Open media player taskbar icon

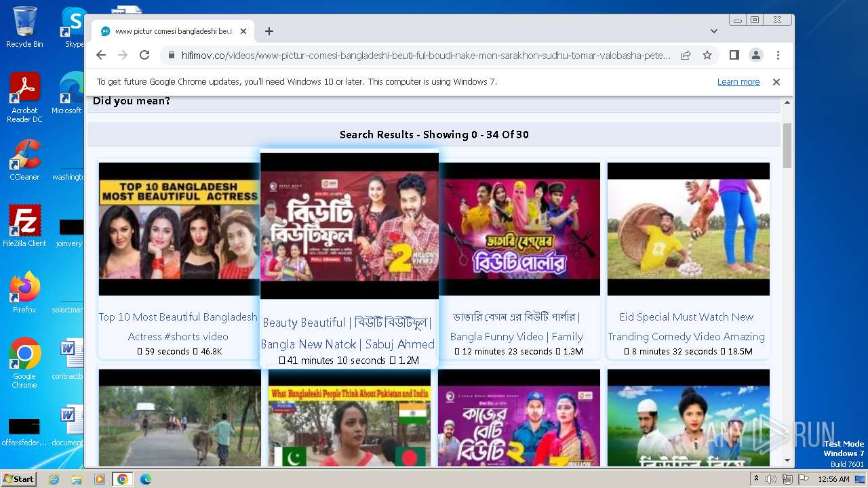point(100,479)
